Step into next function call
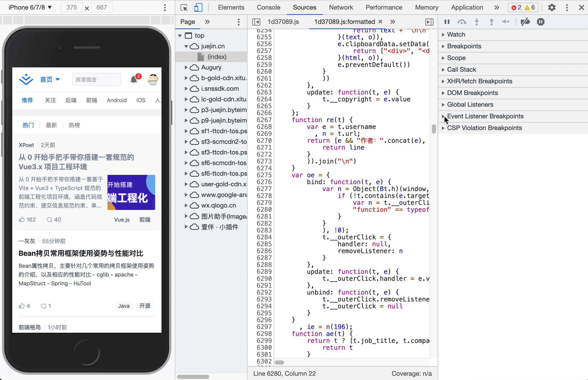Viewport: 588px width, 380px height. click(477, 22)
